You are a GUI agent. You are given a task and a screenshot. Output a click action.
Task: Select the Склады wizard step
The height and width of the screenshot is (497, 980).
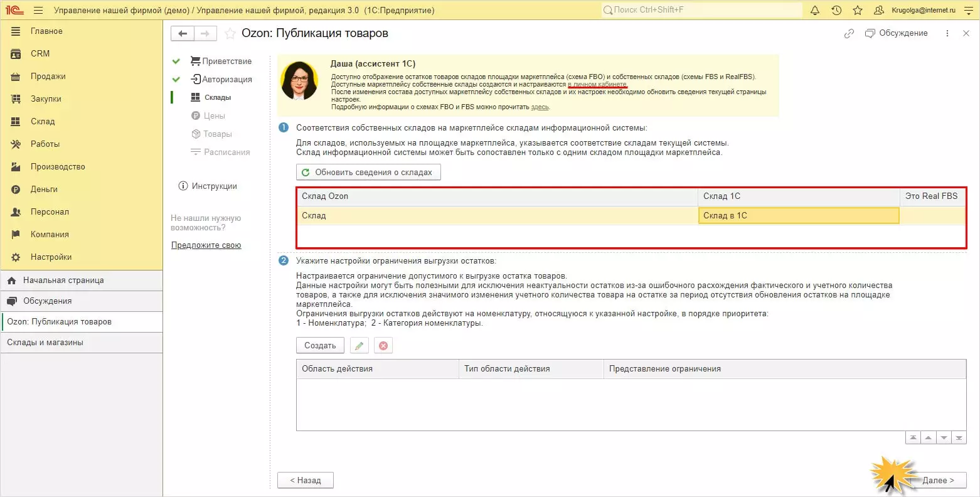[x=211, y=98]
